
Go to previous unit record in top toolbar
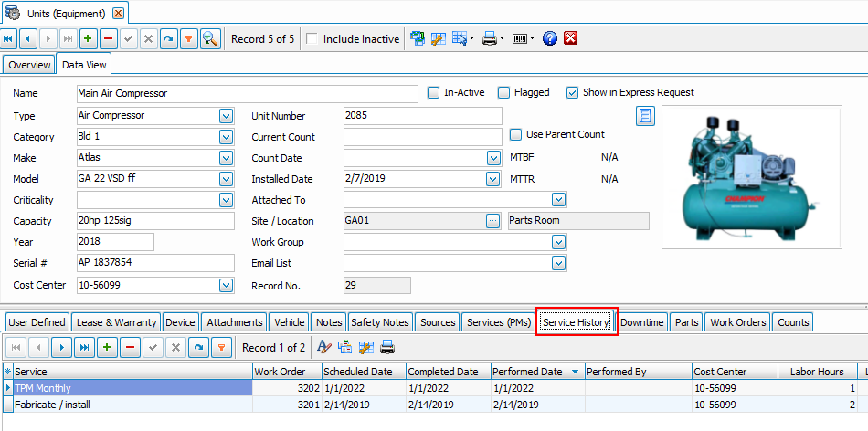tap(29, 39)
